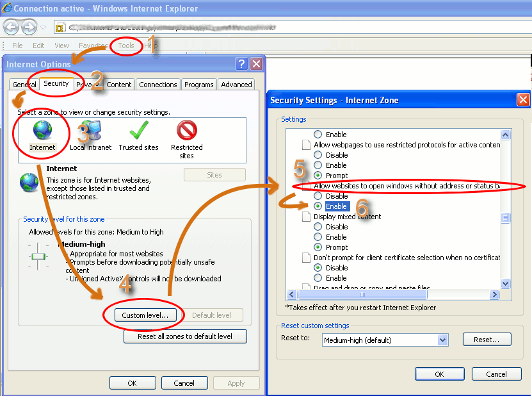
Task: Click Reset all zones to default level
Action: tap(185, 336)
